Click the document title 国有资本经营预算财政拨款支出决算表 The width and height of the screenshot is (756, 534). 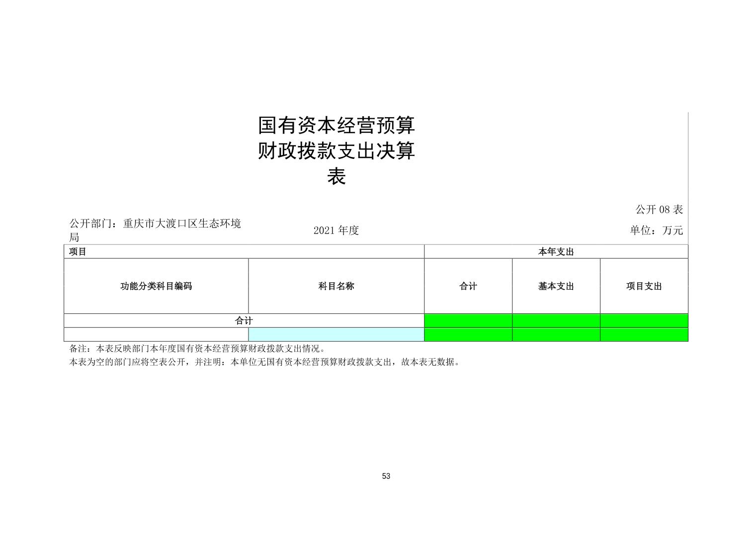(336, 151)
